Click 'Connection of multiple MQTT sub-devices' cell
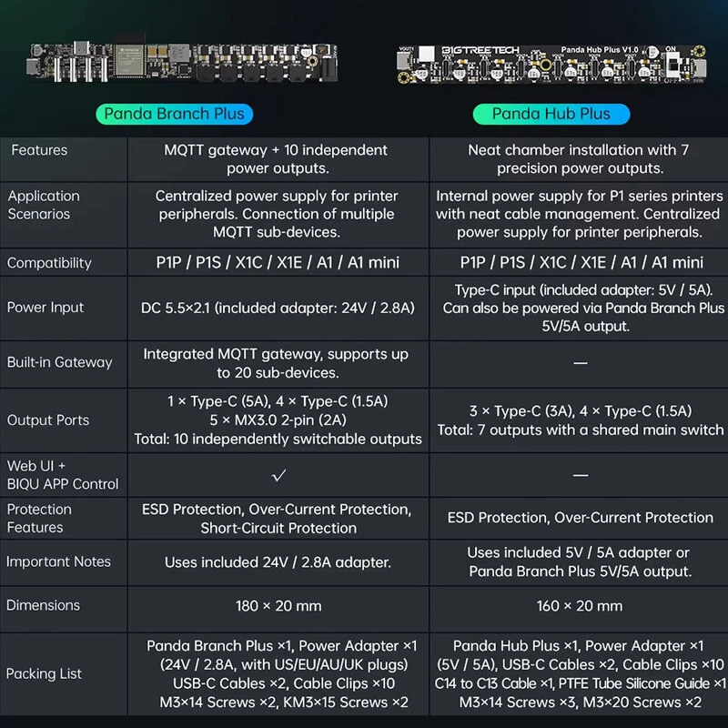The image size is (728, 728). coord(278,215)
